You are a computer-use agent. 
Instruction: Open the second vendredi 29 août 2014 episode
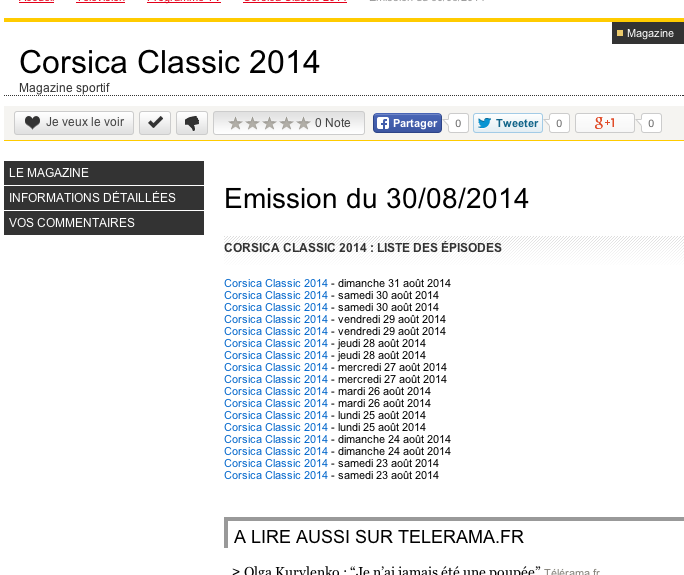click(x=276, y=331)
